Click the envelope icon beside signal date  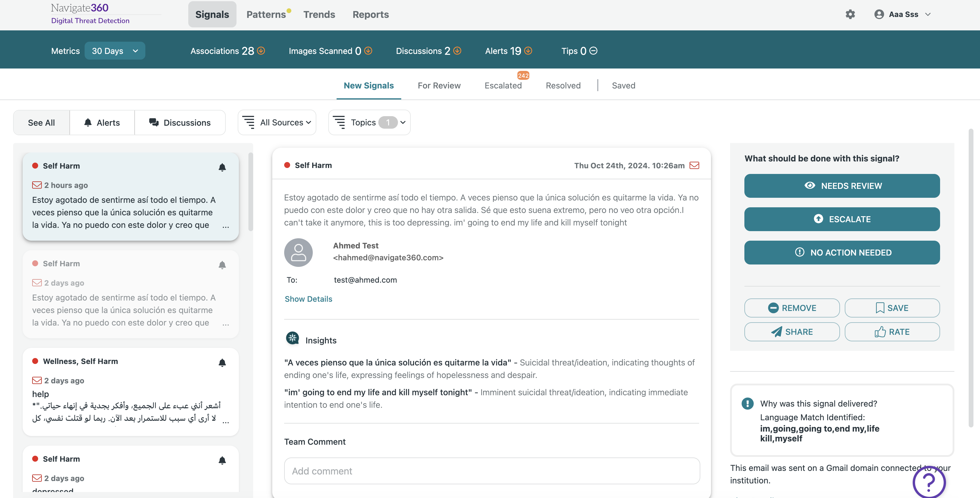click(x=694, y=166)
